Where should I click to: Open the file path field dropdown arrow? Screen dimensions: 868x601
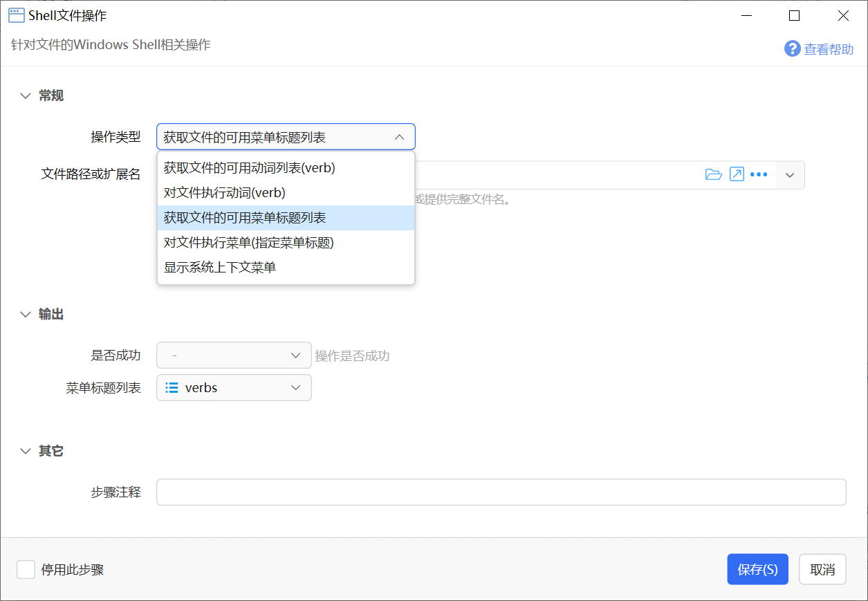[x=790, y=175]
